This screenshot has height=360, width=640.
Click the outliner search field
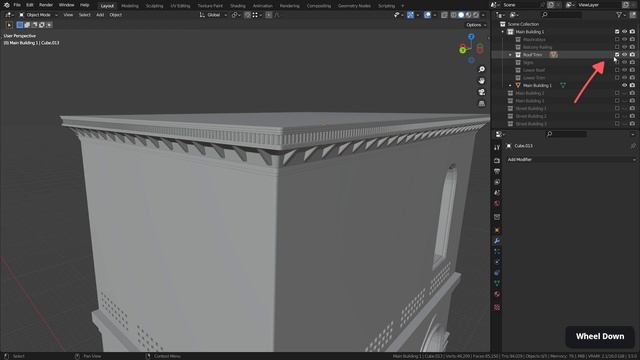[x=562, y=15]
